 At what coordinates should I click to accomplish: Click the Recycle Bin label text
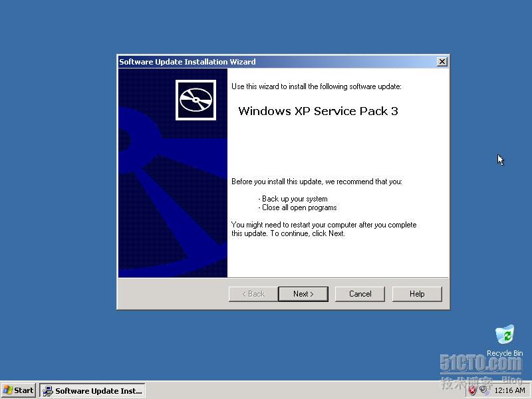coord(505,353)
